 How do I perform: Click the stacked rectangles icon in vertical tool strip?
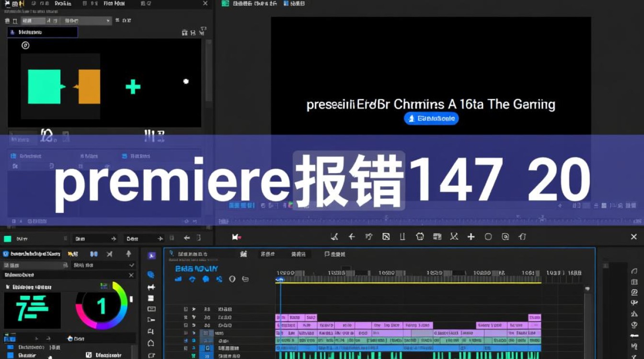click(151, 298)
